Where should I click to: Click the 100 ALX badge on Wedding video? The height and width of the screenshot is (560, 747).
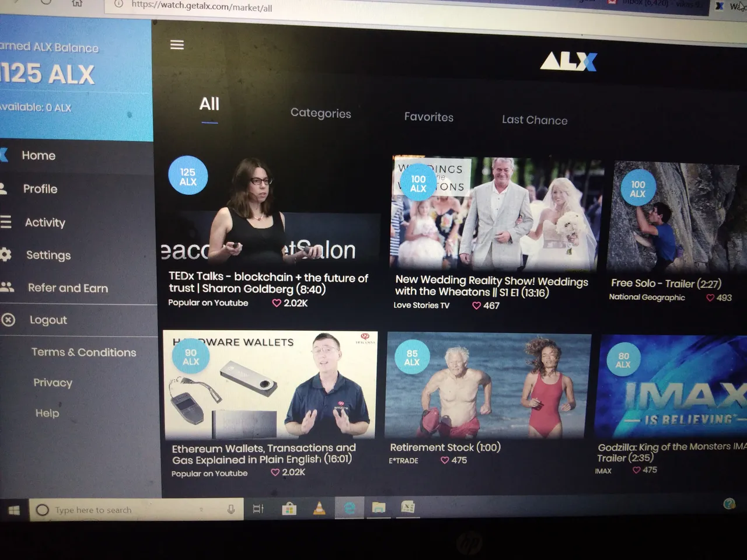(x=418, y=183)
